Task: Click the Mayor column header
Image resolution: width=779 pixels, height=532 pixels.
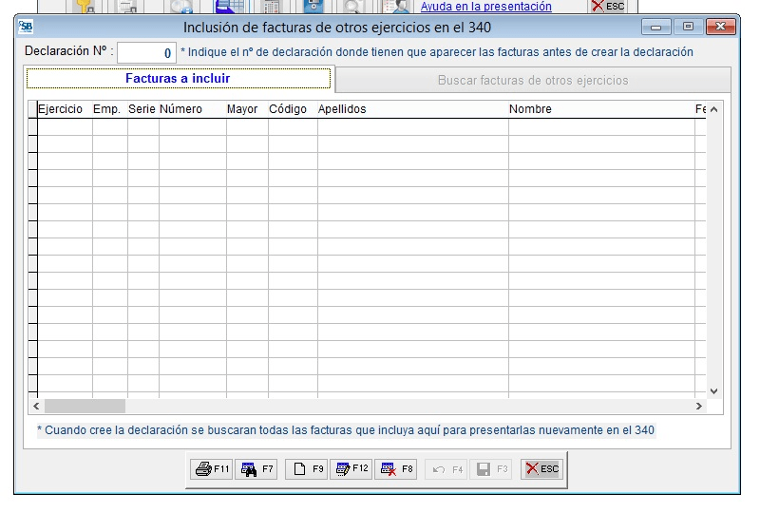Action: pos(247,109)
